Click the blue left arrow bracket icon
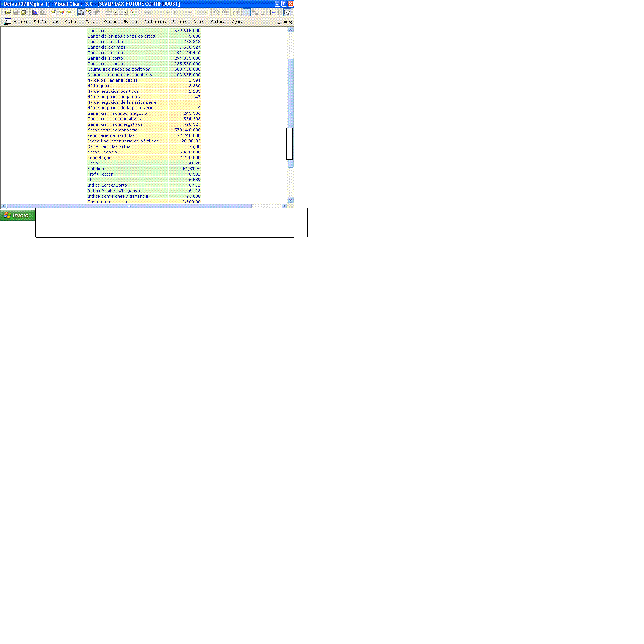Viewport: 644px width, 644px height. pos(273,13)
